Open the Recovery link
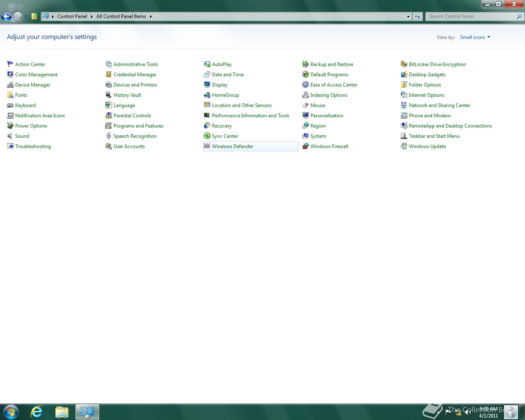Image resolution: width=525 pixels, height=420 pixels. point(222,126)
